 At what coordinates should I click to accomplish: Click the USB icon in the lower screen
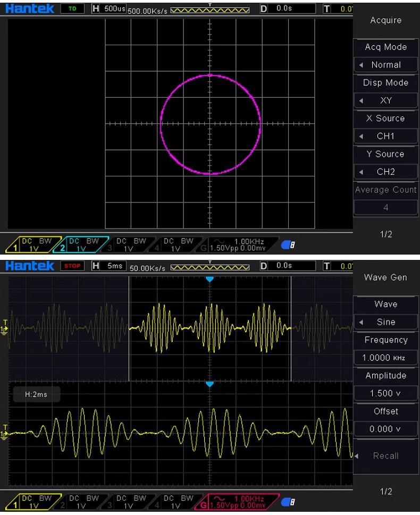click(290, 502)
